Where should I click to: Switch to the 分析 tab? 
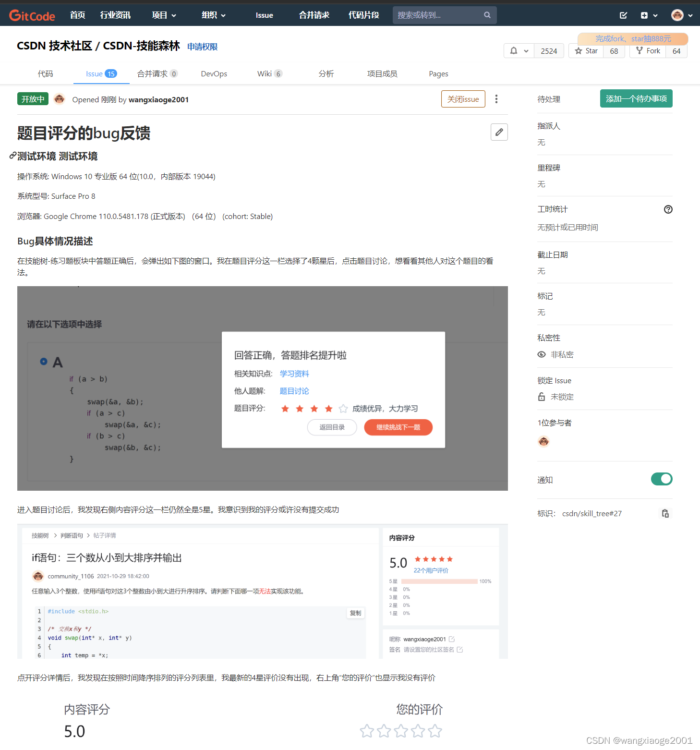coord(326,73)
